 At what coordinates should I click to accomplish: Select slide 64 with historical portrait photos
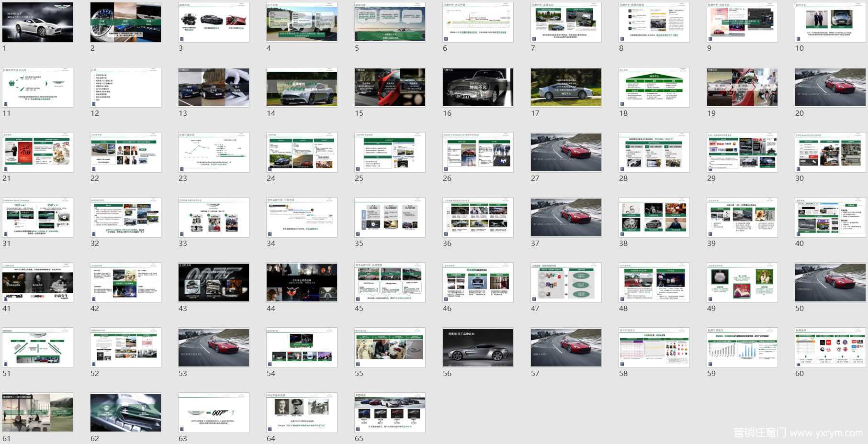click(x=302, y=412)
